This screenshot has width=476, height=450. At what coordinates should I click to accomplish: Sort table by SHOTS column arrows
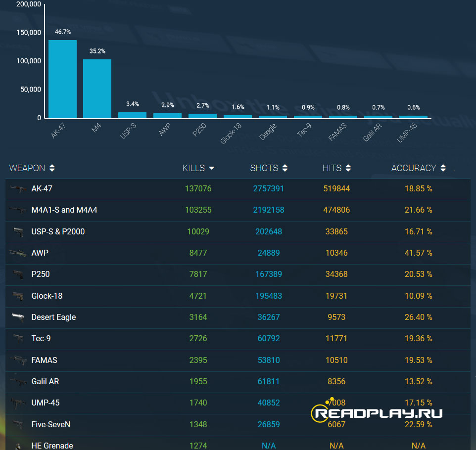pos(285,168)
